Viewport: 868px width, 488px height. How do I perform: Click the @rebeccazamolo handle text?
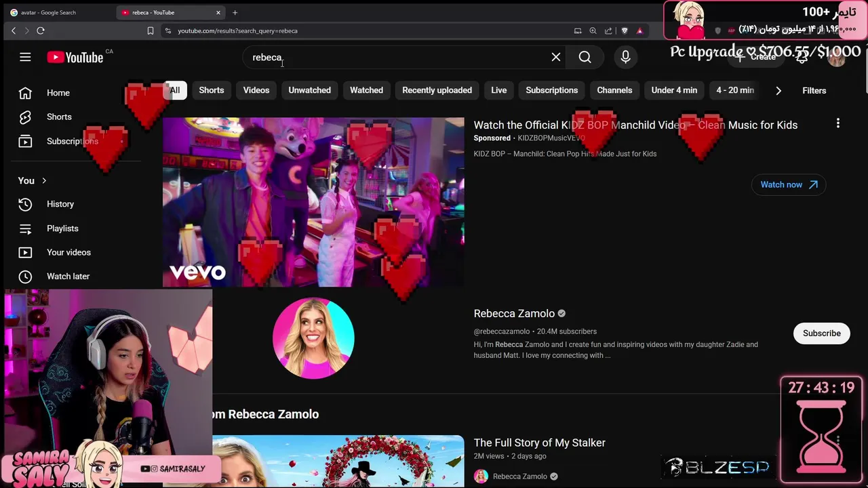(x=501, y=331)
